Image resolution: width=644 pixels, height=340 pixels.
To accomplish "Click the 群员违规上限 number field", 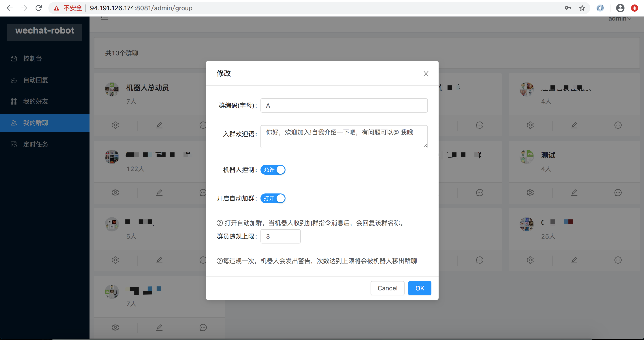I will [x=280, y=236].
